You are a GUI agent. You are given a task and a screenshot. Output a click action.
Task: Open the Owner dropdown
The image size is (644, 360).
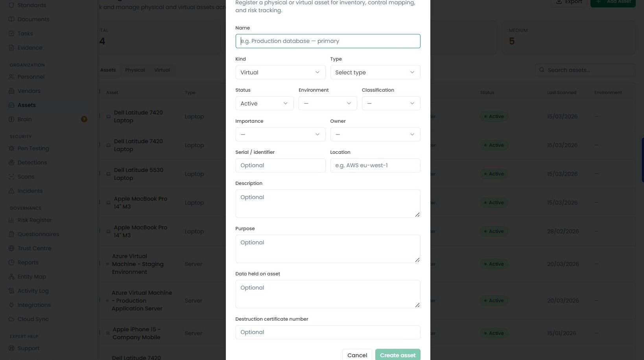pyautogui.click(x=375, y=135)
